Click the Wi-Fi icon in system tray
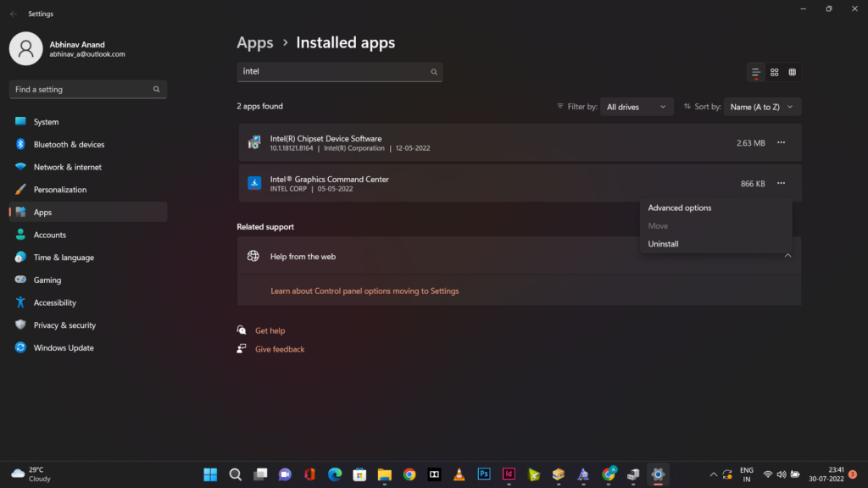The height and width of the screenshot is (488, 868). 768,474
